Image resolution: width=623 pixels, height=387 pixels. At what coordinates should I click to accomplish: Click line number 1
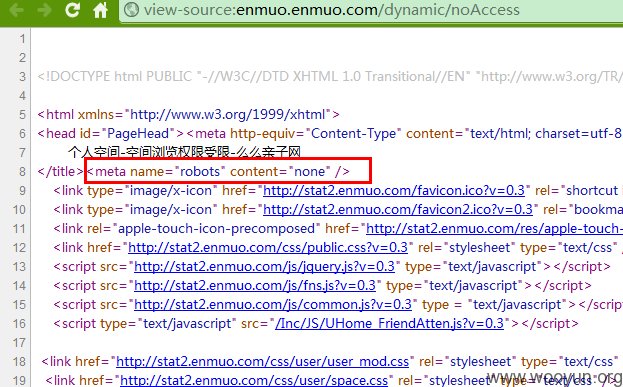pos(22,39)
